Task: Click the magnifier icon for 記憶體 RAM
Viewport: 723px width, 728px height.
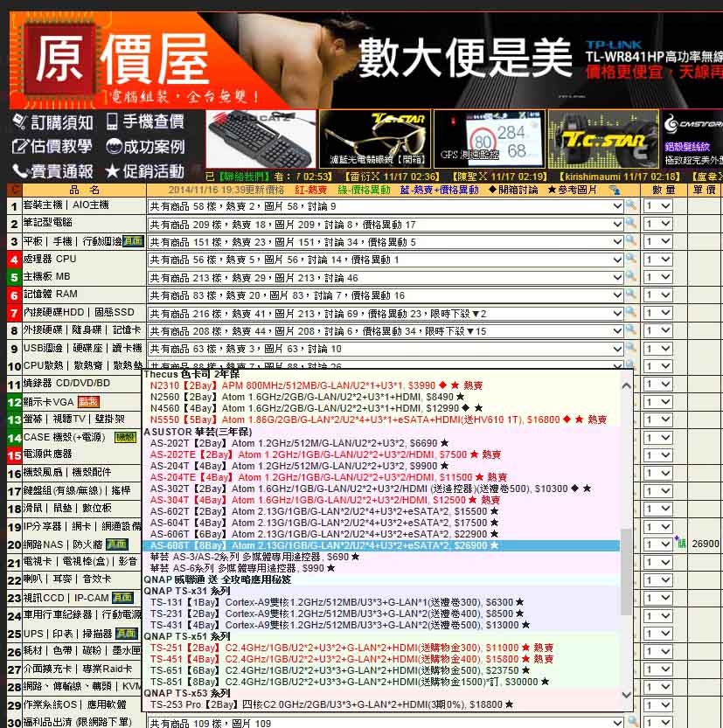Action: coord(630,295)
